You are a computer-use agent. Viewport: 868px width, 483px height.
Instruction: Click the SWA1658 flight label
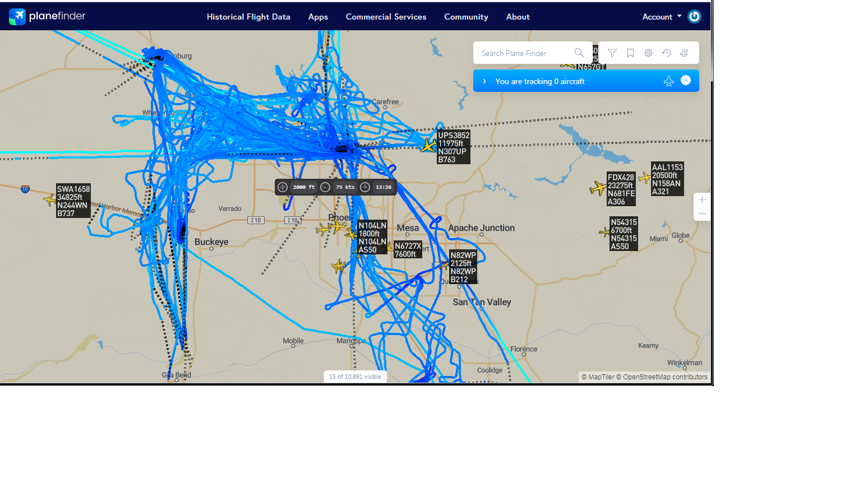[73, 201]
